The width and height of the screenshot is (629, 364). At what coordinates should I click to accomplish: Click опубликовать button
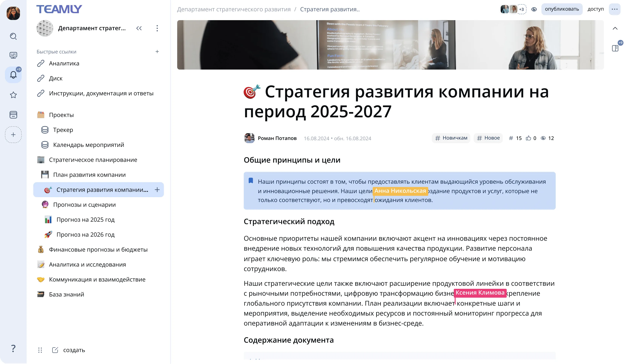click(562, 9)
